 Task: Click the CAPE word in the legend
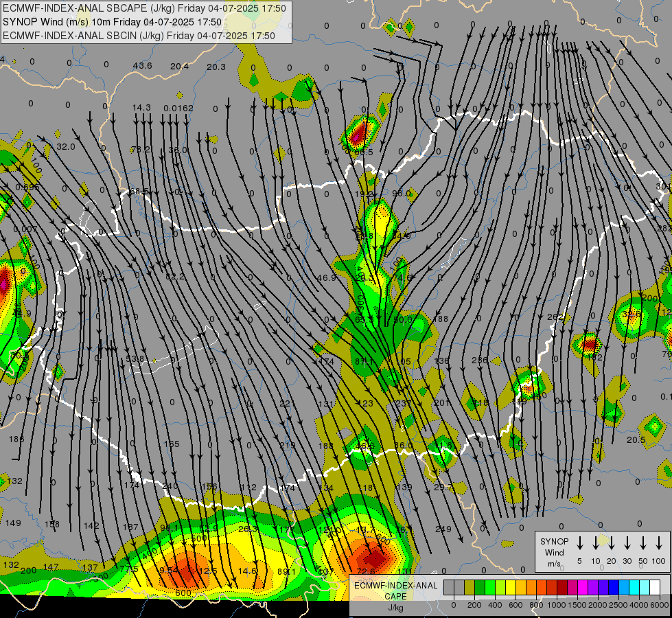395,597
